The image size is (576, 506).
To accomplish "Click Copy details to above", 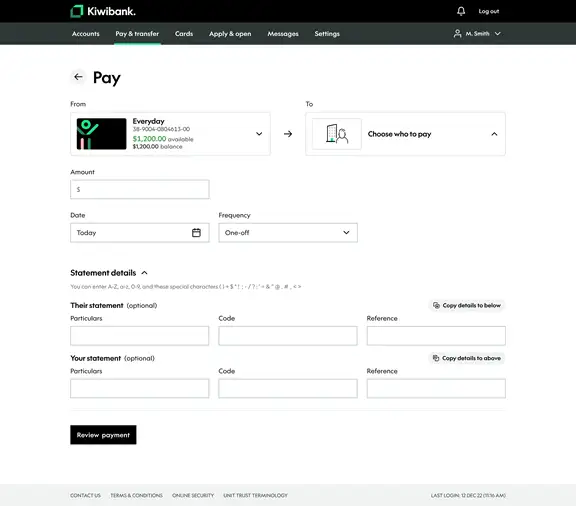I will click(x=467, y=358).
